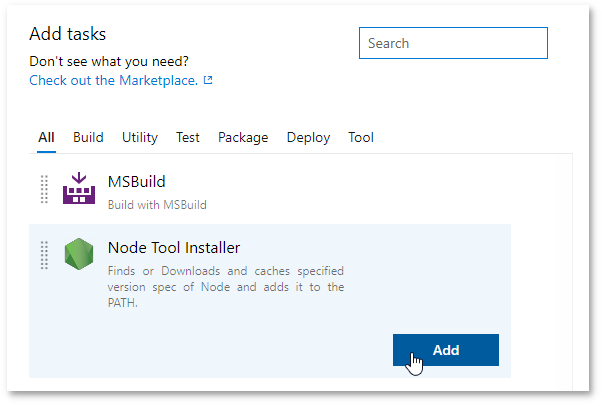This screenshot has width=602, height=406.
Task: Click the external link icon beside Marketplace
Action: tap(208, 81)
